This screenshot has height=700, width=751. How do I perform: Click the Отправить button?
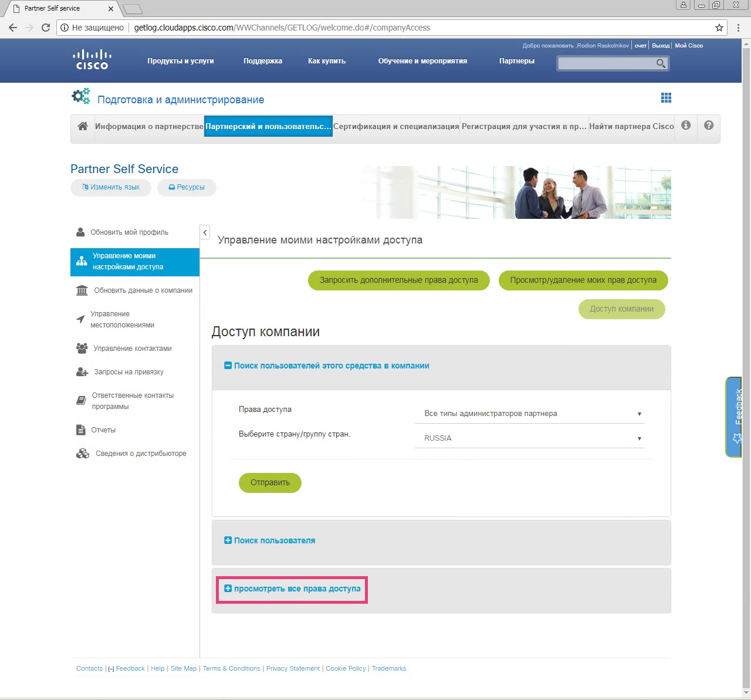tap(270, 483)
